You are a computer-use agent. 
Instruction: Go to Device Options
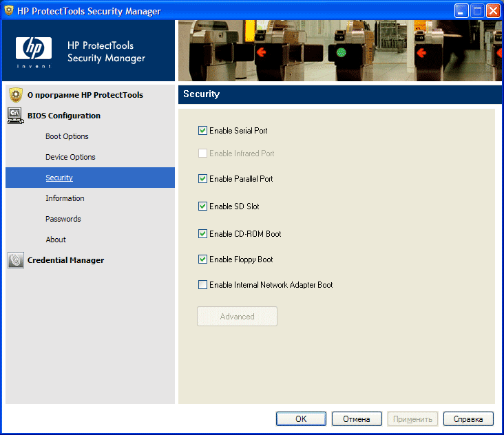coord(70,157)
